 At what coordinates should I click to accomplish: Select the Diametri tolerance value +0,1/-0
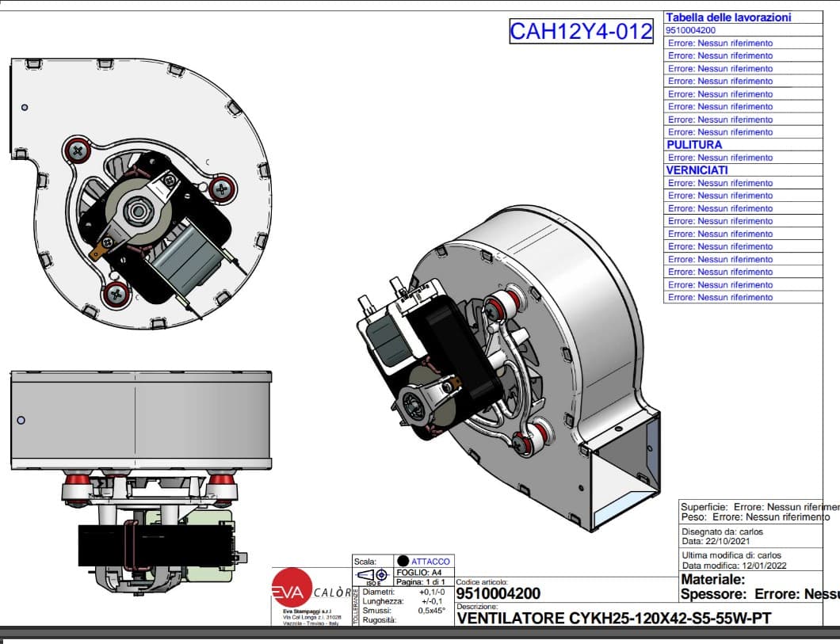pyautogui.click(x=432, y=592)
